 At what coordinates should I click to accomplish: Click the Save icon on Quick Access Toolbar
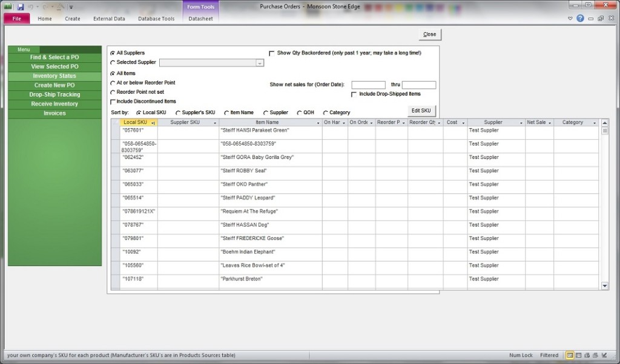pyautogui.click(x=20, y=5)
